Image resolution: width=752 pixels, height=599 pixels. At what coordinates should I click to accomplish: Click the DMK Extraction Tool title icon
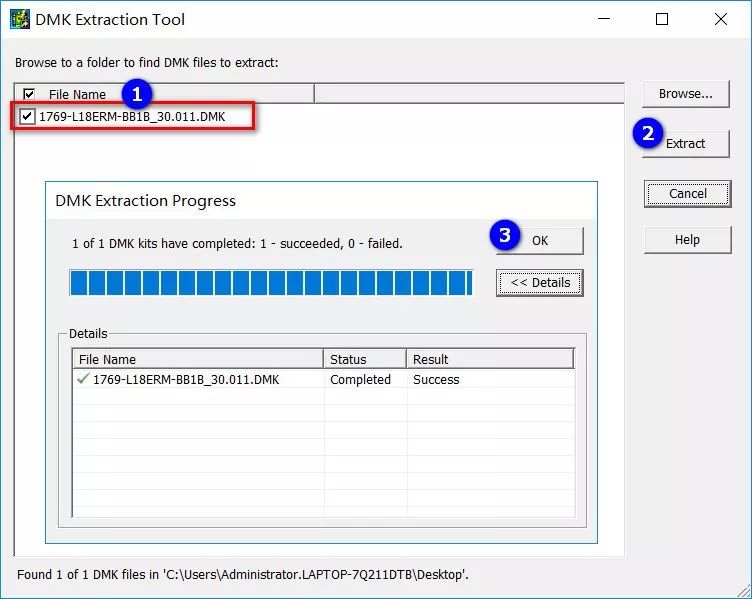click(x=20, y=19)
